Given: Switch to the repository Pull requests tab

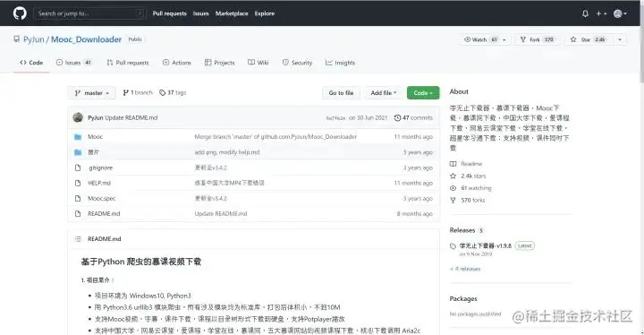Looking at the screenshot, I should click(127, 63).
